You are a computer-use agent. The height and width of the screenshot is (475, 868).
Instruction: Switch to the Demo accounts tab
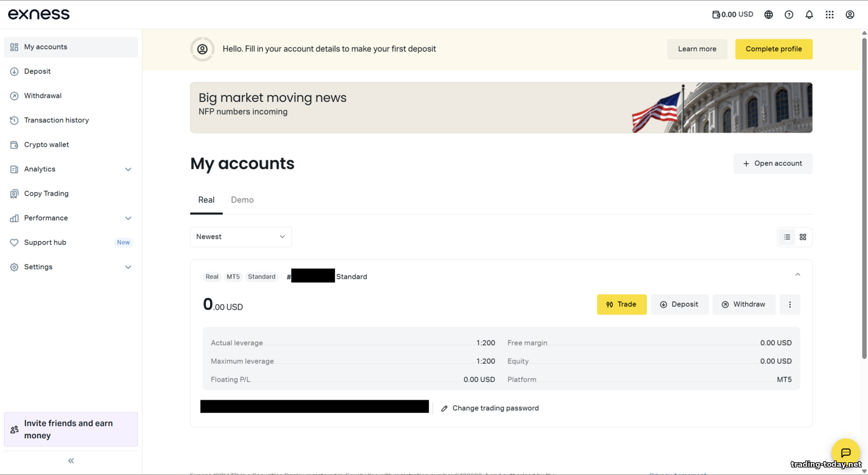(x=242, y=200)
